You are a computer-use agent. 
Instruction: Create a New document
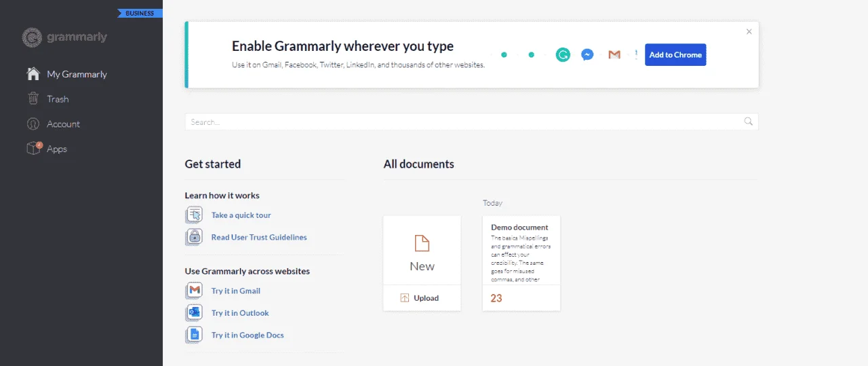(x=422, y=251)
